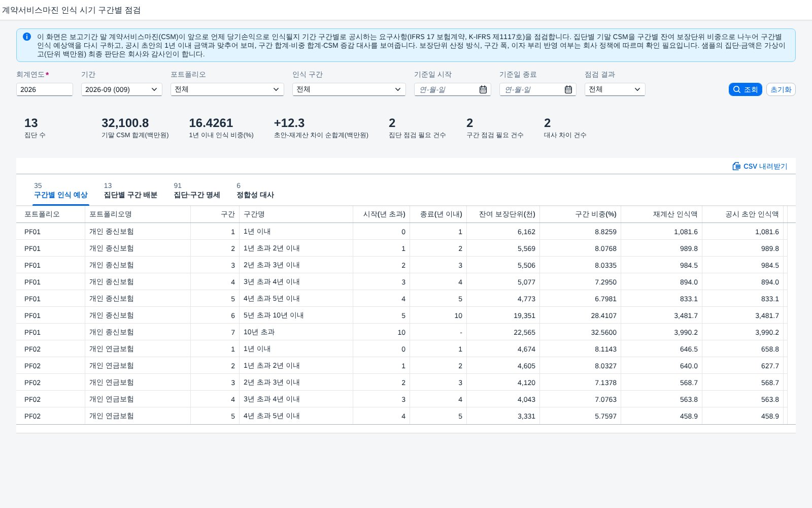Open calendar picker for 기준일 시작
The width and height of the screenshot is (812, 508).
[x=483, y=89]
